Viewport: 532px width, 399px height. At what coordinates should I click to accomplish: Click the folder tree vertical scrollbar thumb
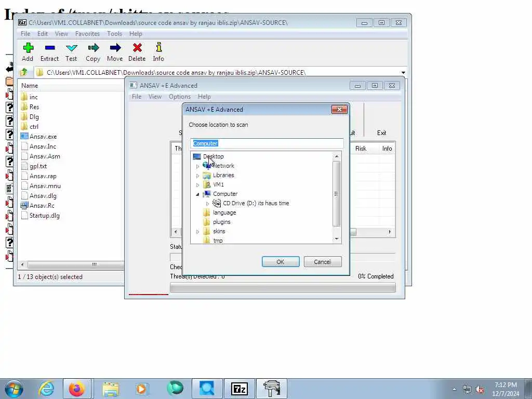[x=336, y=194]
